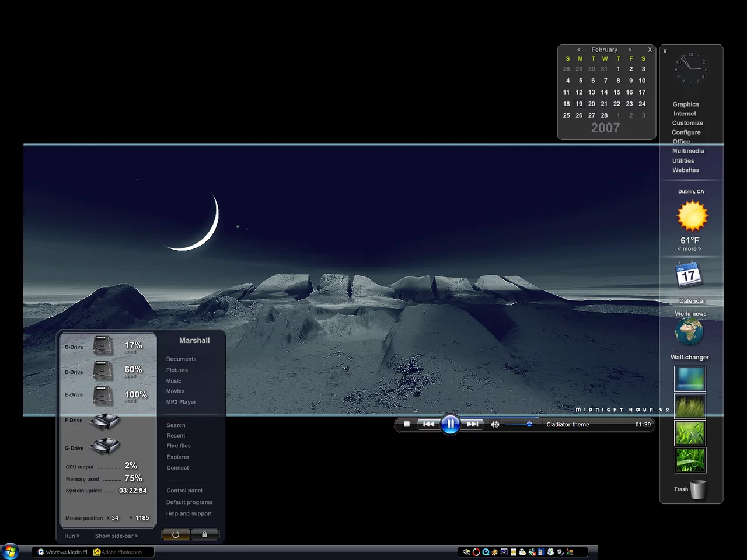This screenshot has width=747, height=560.
Task: Toggle Show side-bar option
Action: [116, 535]
